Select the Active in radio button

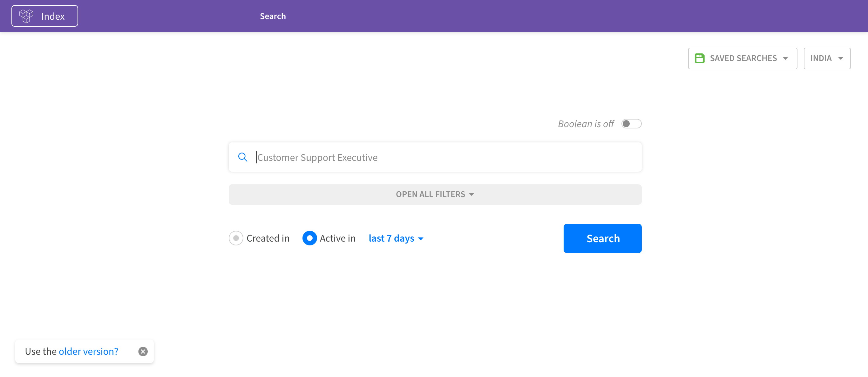tap(309, 238)
